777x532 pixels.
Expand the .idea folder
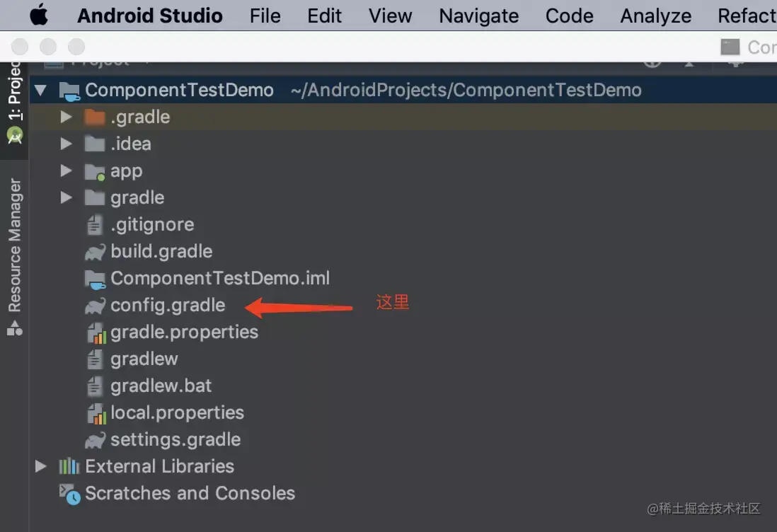pos(66,144)
